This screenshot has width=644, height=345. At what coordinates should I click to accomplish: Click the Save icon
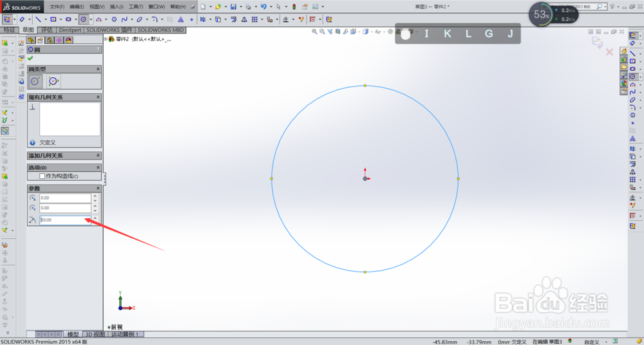[x=233, y=6]
